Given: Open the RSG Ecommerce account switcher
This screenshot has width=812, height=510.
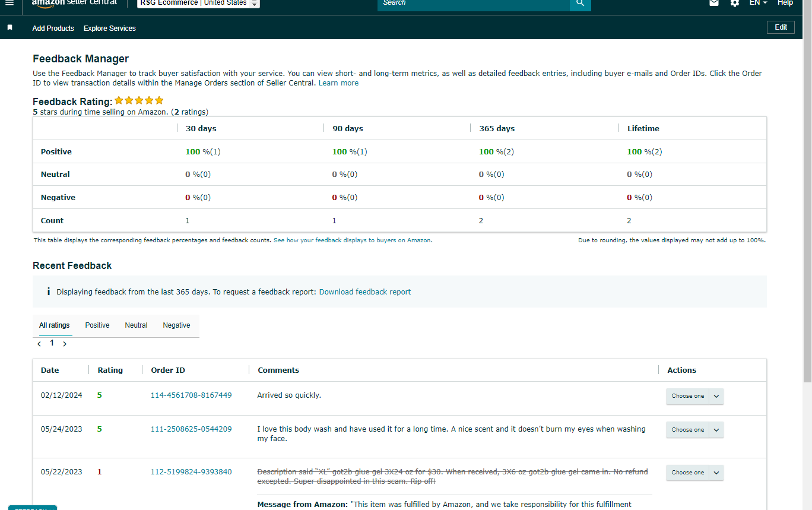Looking at the screenshot, I should point(199,3).
